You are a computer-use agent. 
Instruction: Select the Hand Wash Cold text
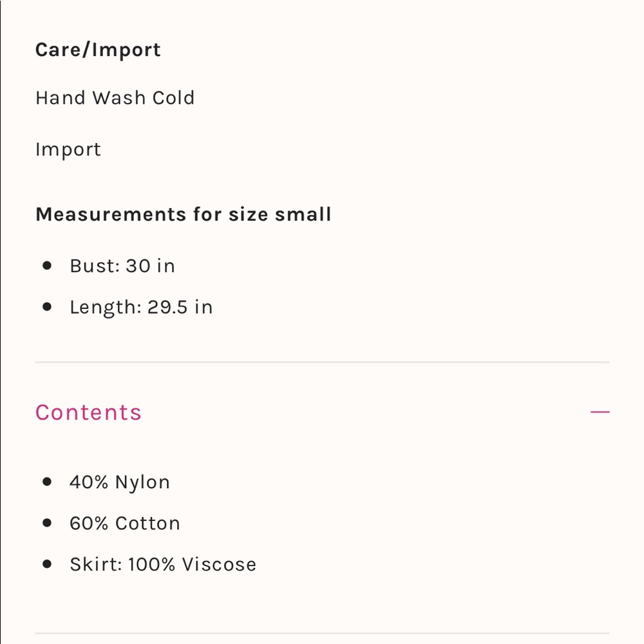click(x=115, y=98)
